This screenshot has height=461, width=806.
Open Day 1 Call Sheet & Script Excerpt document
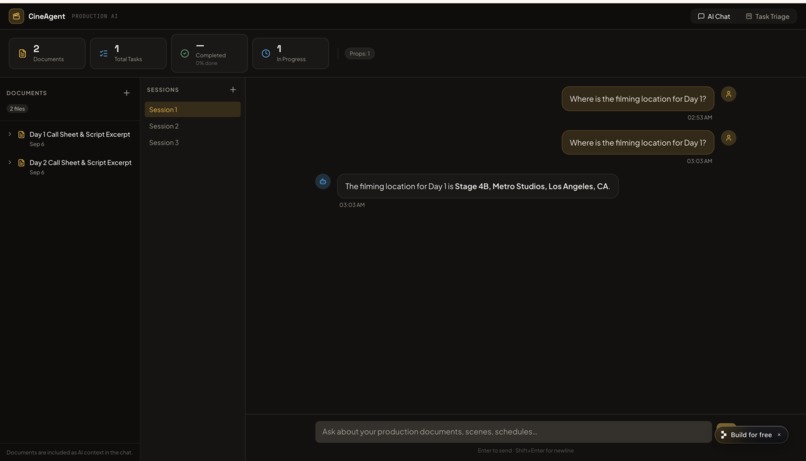(80, 134)
